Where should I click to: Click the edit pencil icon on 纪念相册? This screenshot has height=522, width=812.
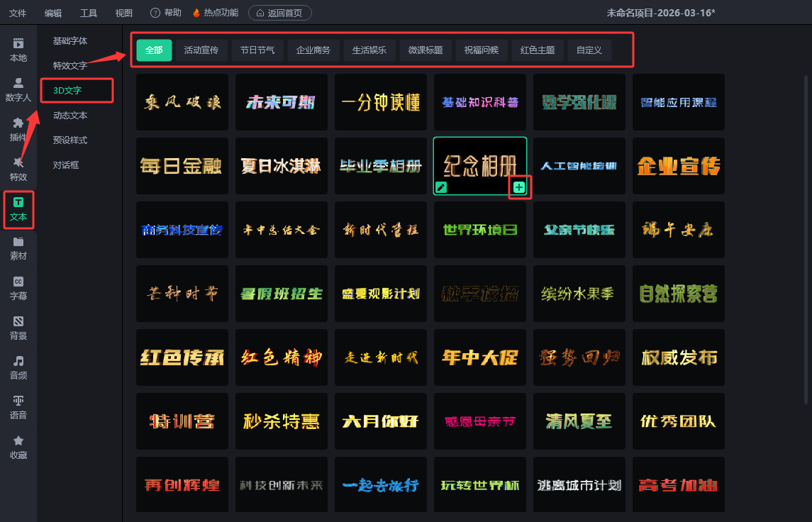coord(441,187)
